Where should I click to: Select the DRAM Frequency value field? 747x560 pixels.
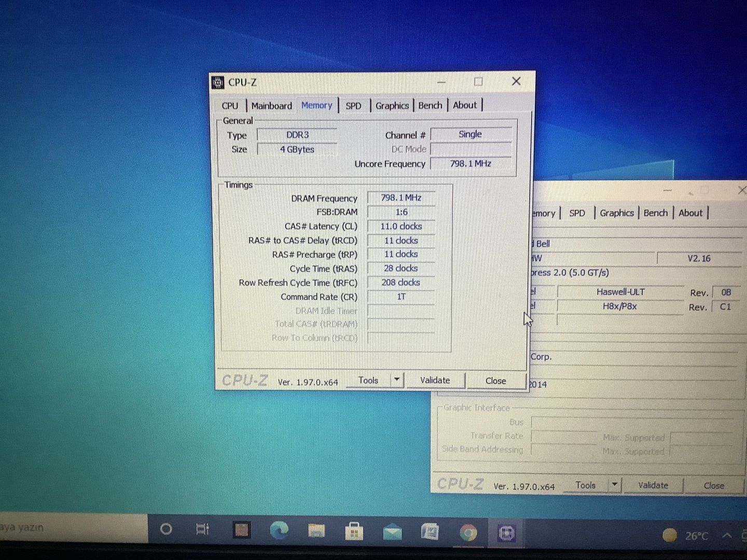[x=401, y=198]
